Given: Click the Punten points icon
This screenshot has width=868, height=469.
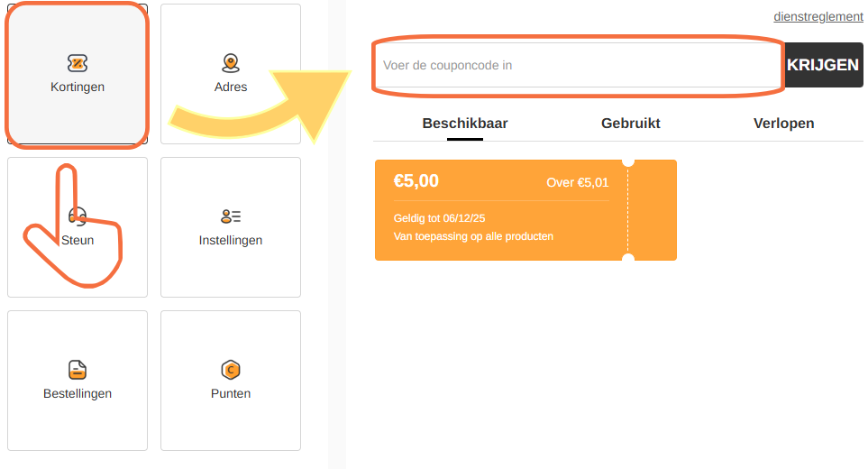Looking at the screenshot, I should pyautogui.click(x=231, y=370).
